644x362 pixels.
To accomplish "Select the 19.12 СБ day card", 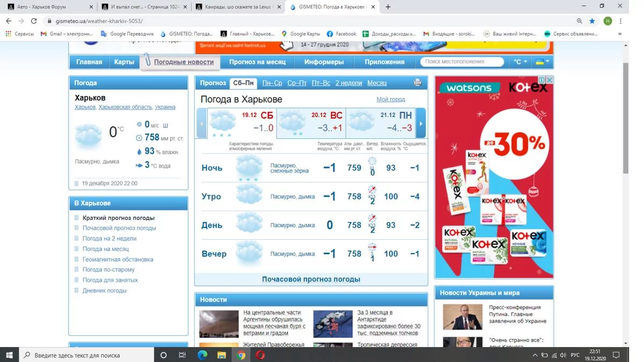I will [241, 124].
